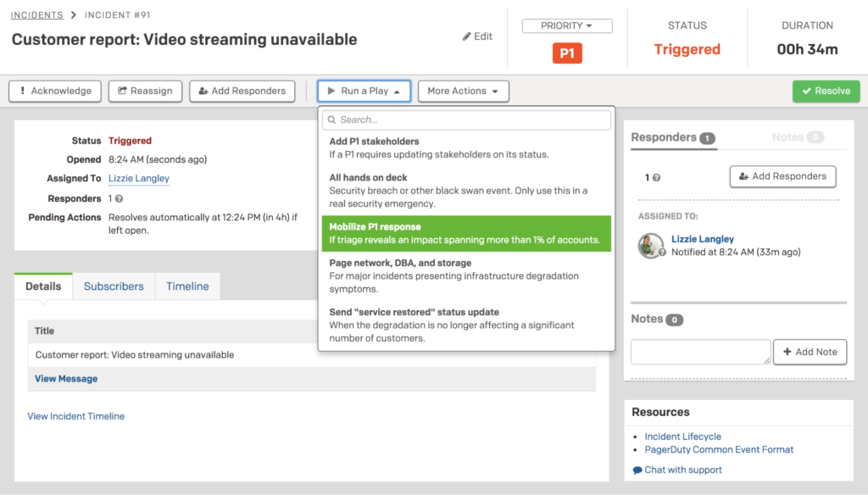Open Lizzie Langley link in Assigned To
Screen dimensions: 868x495
[139, 178]
